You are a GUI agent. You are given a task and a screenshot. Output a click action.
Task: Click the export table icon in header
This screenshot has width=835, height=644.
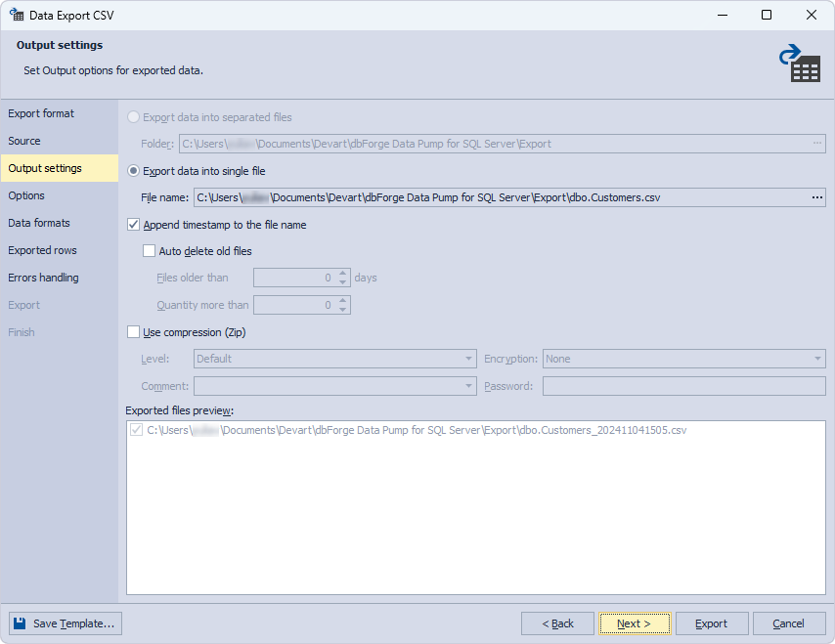coord(800,63)
